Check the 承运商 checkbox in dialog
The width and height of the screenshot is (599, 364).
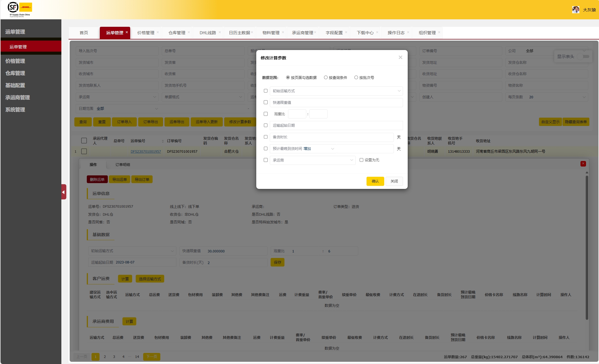coord(266,160)
